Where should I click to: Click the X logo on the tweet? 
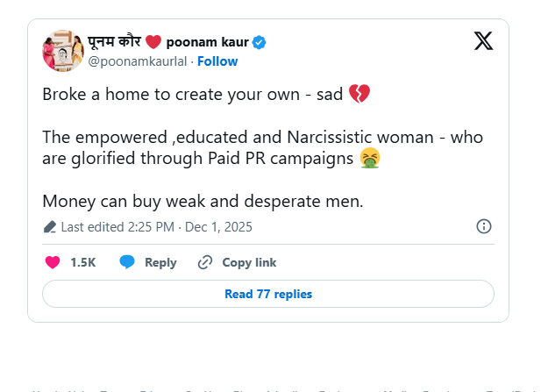click(x=483, y=41)
